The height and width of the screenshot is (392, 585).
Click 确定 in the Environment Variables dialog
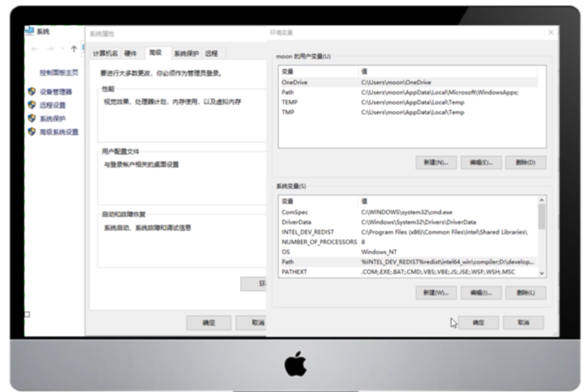[479, 322]
